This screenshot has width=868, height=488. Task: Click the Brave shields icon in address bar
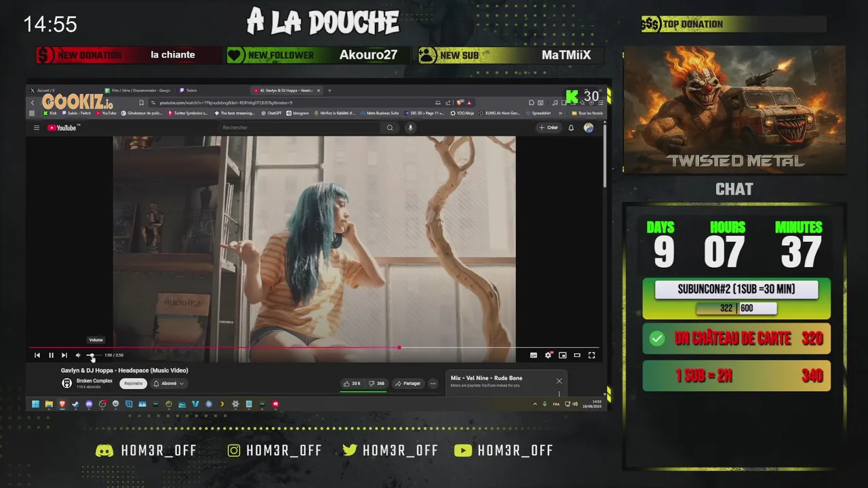coord(460,102)
